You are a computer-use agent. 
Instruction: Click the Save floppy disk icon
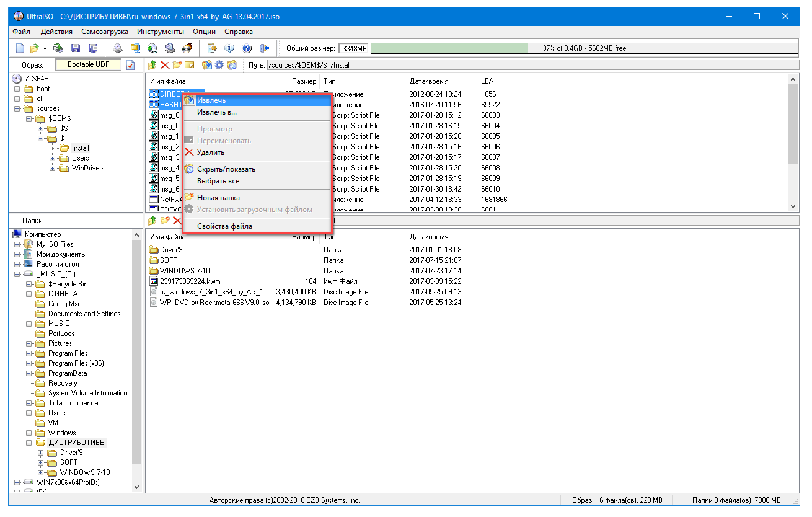click(x=76, y=48)
